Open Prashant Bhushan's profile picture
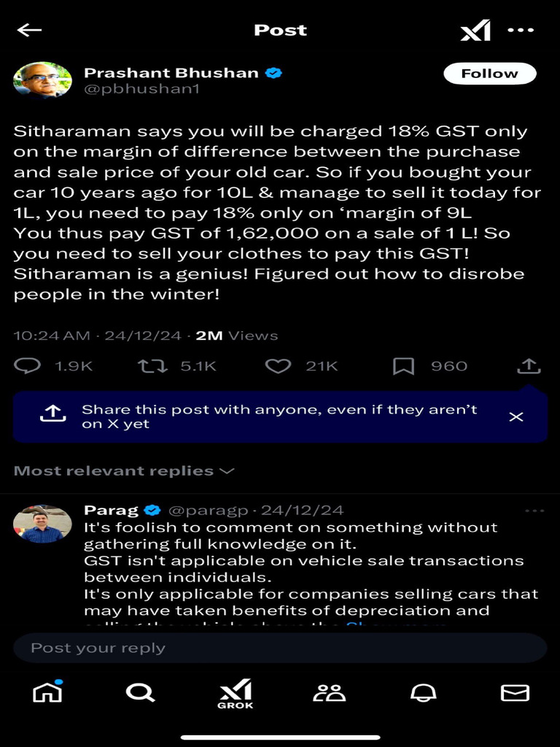Image resolution: width=560 pixels, height=747 pixels. coord(42,80)
